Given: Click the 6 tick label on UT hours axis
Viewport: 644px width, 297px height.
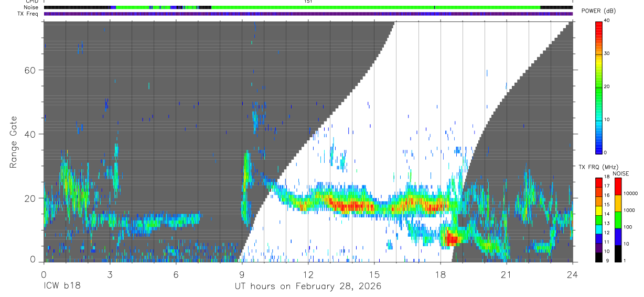Looking at the screenshot, I should 176,274.
